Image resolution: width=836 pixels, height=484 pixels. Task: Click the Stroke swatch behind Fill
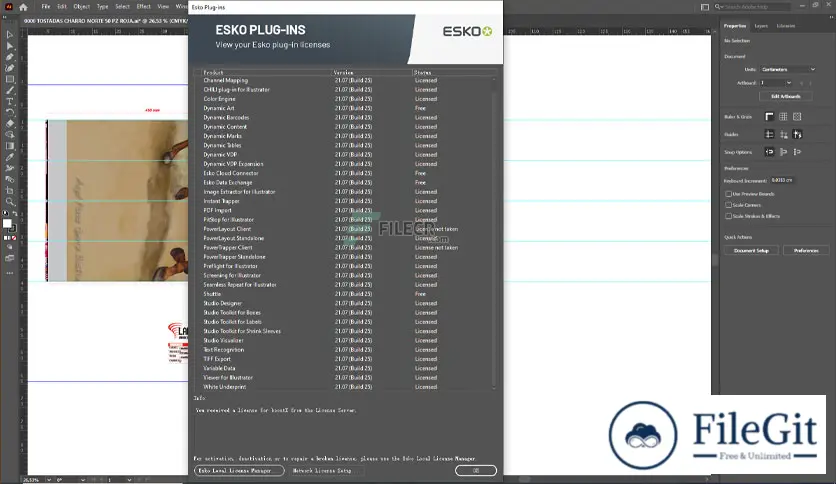pos(12,229)
